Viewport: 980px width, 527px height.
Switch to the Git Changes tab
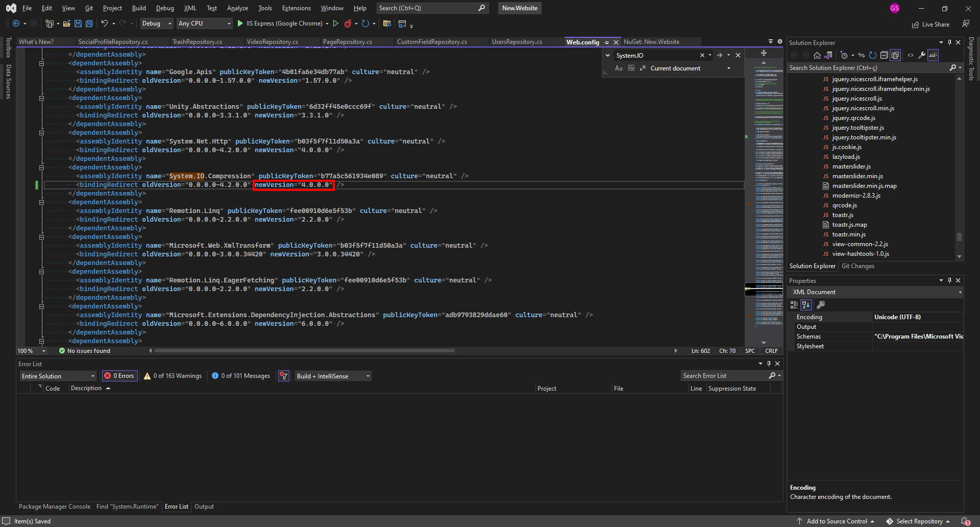pyautogui.click(x=859, y=266)
